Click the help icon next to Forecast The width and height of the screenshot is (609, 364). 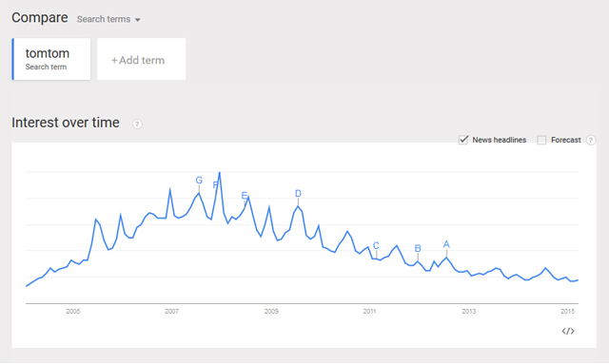click(591, 140)
